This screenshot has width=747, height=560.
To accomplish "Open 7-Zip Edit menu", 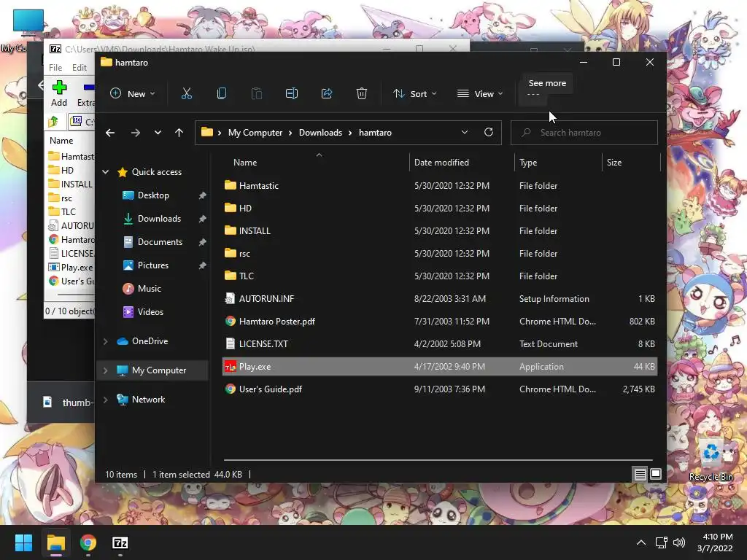I will [x=79, y=68].
